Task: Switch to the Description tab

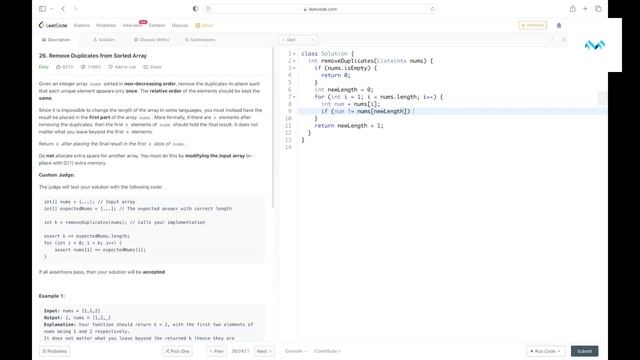Action: 56,40
